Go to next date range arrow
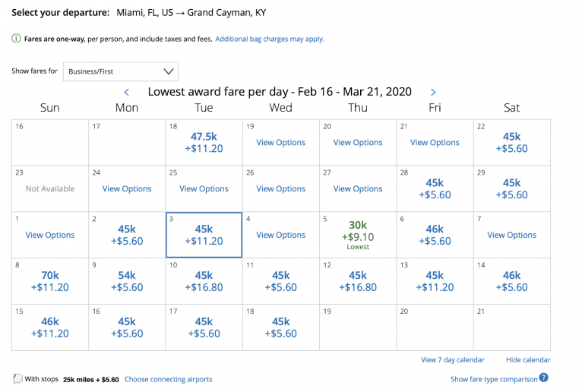The height and width of the screenshot is (392, 585). point(433,93)
